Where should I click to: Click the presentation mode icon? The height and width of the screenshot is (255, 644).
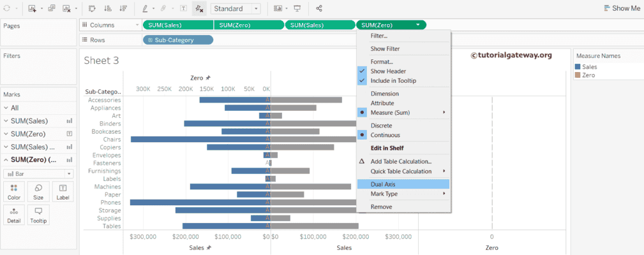(x=297, y=9)
